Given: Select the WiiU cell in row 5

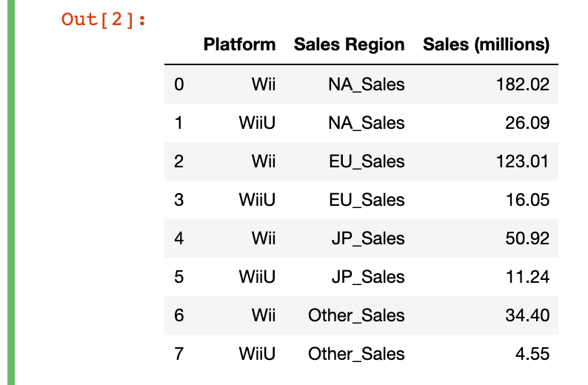Looking at the screenshot, I should (257, 277).
